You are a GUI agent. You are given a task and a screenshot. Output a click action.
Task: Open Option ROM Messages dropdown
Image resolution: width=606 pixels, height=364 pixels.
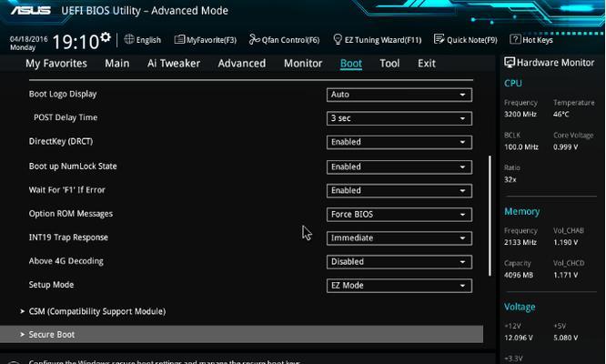tap(399, 215)
